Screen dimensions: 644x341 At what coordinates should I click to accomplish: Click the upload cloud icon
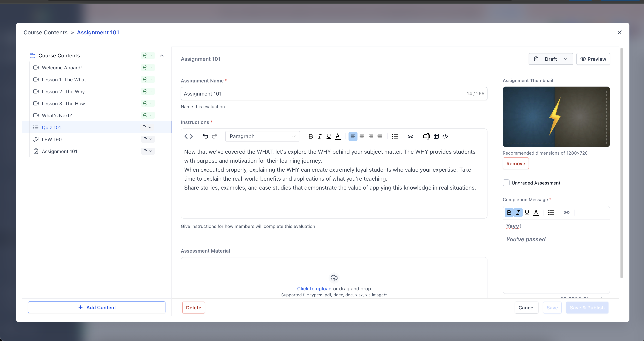click(x=334, y=278)
